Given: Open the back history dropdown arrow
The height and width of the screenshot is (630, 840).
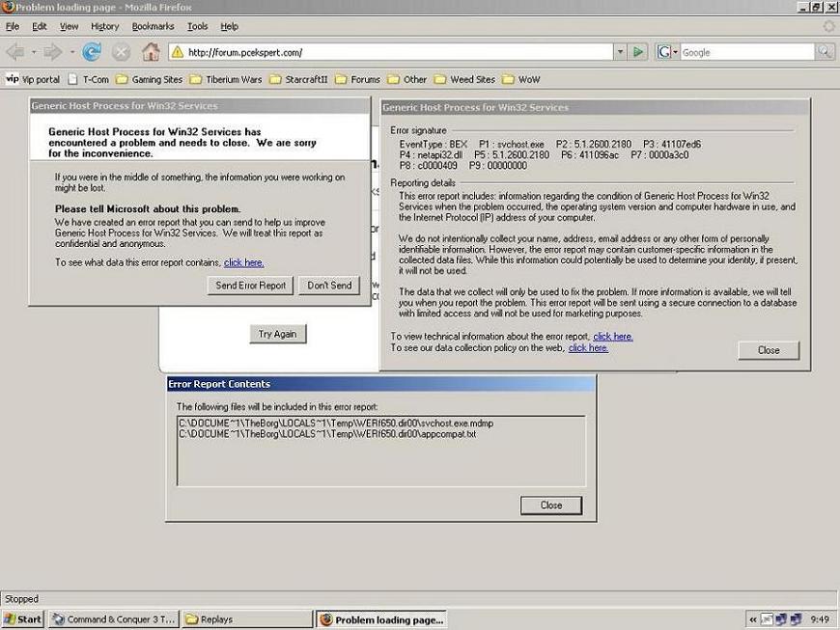Looking at the screenshot, I should 34,52.
